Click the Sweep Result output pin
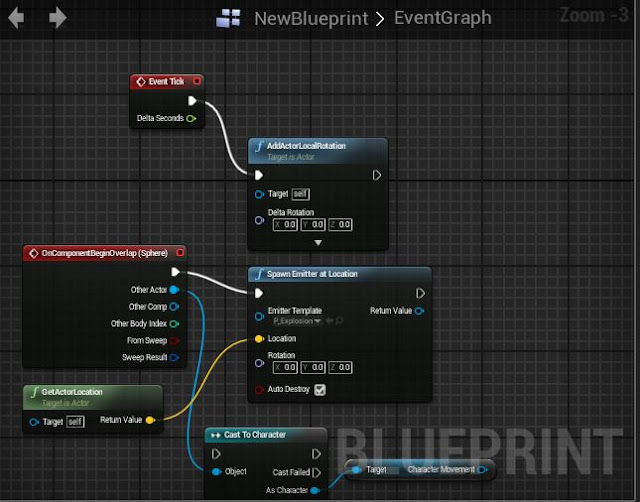Screen dimensions: 640x502 pyautogui.click(x=174, y=358)
